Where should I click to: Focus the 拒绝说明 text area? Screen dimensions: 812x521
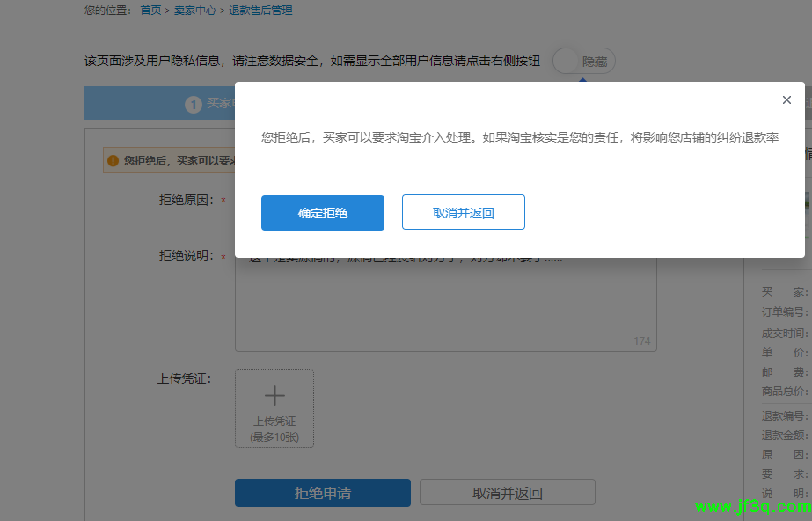pyautogui.click(x=445, y=304)
